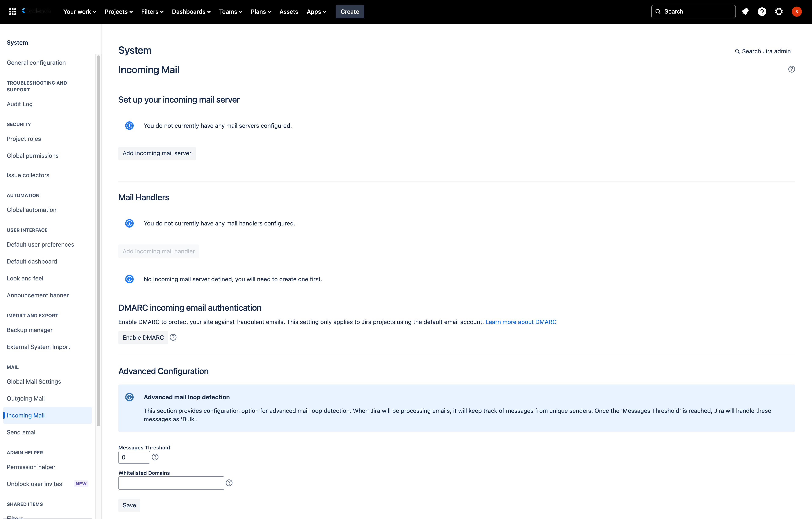Open Global automation in sidebar
Viewport: 812px width, 519px height.
pos(32,210)
